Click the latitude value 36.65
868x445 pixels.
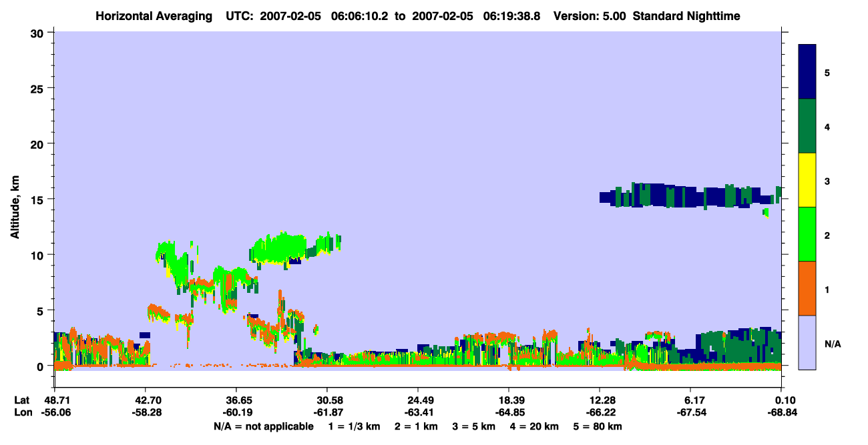[236, 400]
